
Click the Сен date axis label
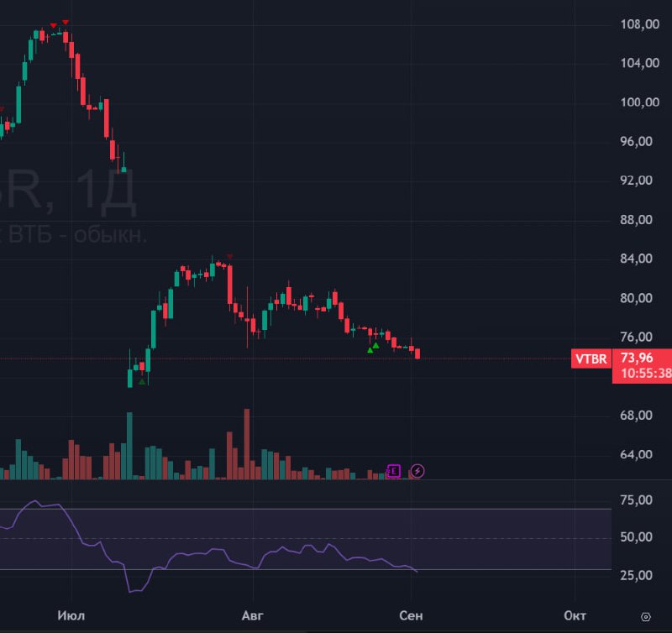tap(411, 616)
